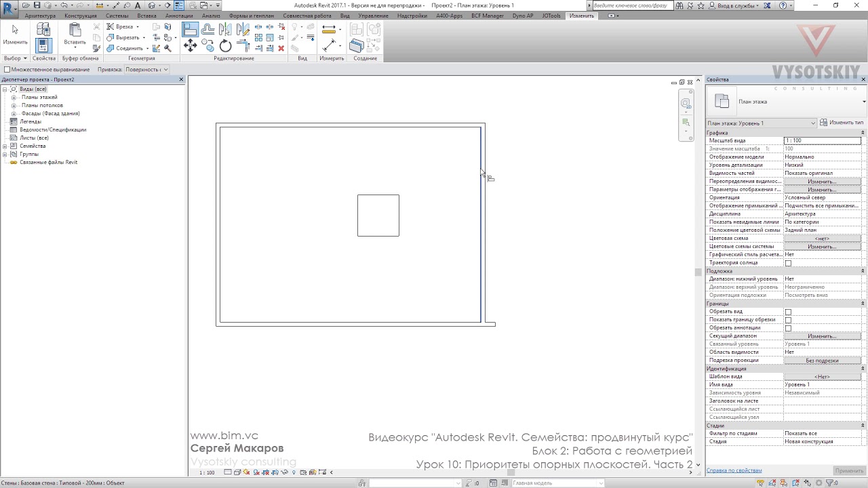Screen dimensions: 868x488
Task: Use the Trim/Extend to Corner tool
Action: coord(243,46)
